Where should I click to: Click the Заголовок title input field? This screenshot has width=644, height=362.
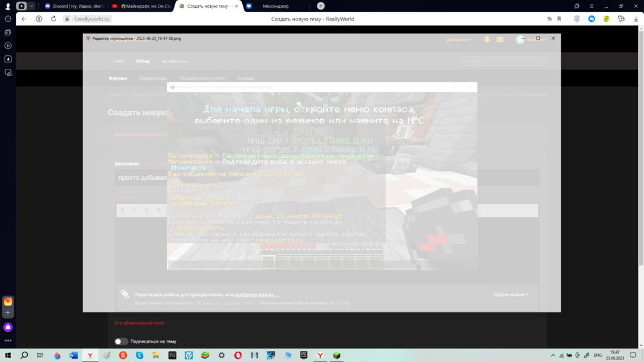click(x=327, y=178)
